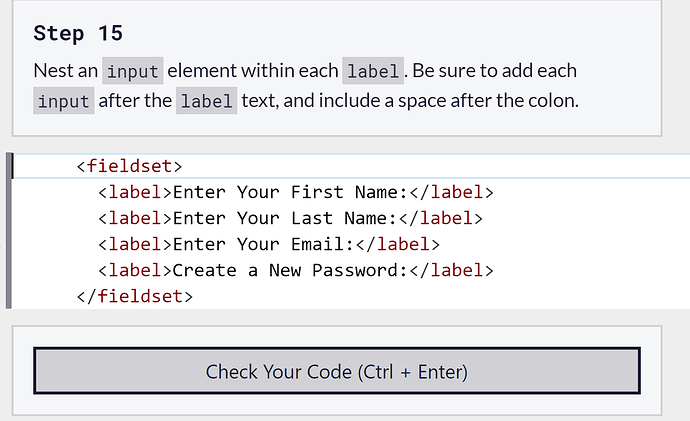Click the opening label tag on the First Name line
Image resolution: width=690 pixels, height=421 pixels.
(135, 192)
